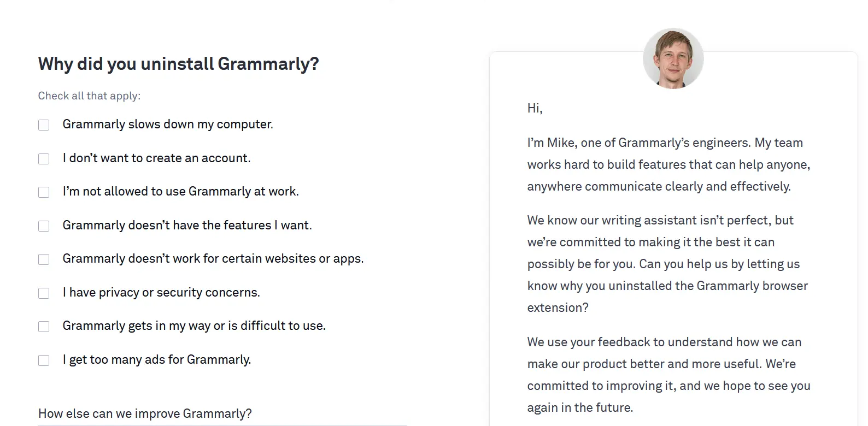Click the 'Hi,' greeting in the message
This screenshot has width=868, height=426.
(535, 108)
